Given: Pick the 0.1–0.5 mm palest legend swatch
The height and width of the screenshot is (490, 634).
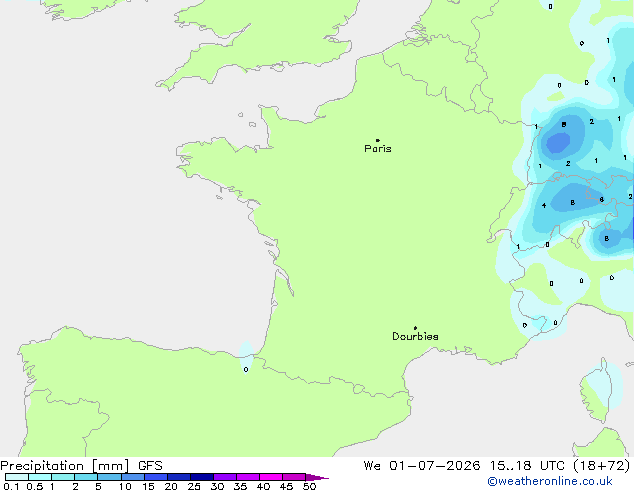Looking at the screenshot, I should (x=17, y=477).
